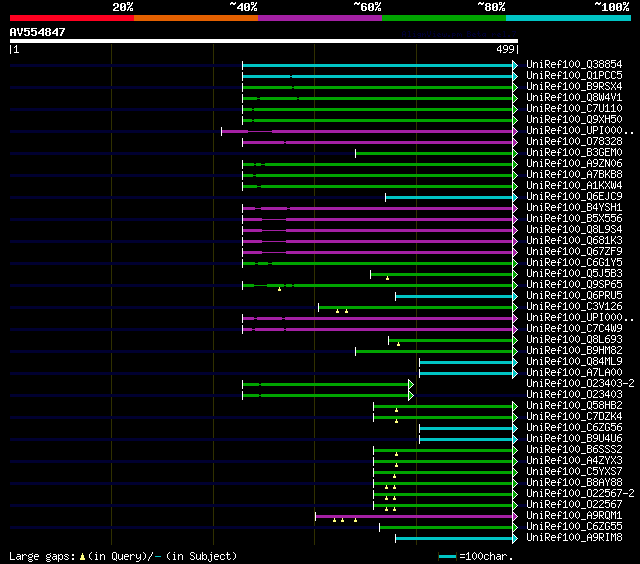Pick the UniRef100_Q8L9S4 hit name
Viewport: 640px width, 564px height.
coord(574,230)
